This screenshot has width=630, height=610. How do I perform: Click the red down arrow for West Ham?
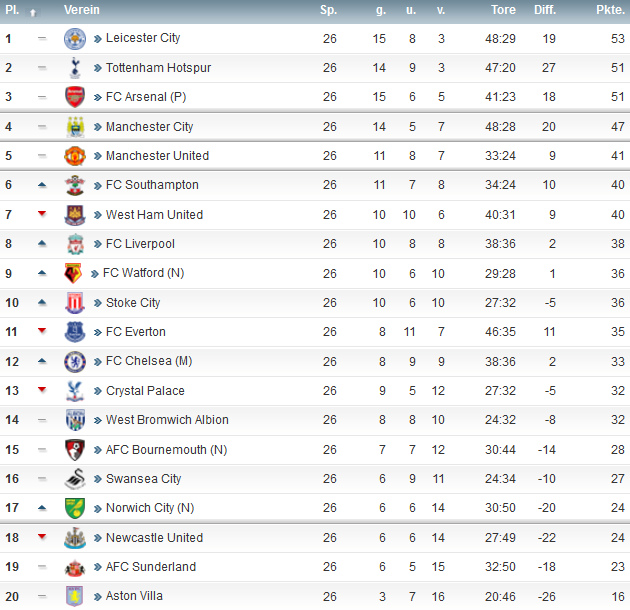tap(42, 214)
